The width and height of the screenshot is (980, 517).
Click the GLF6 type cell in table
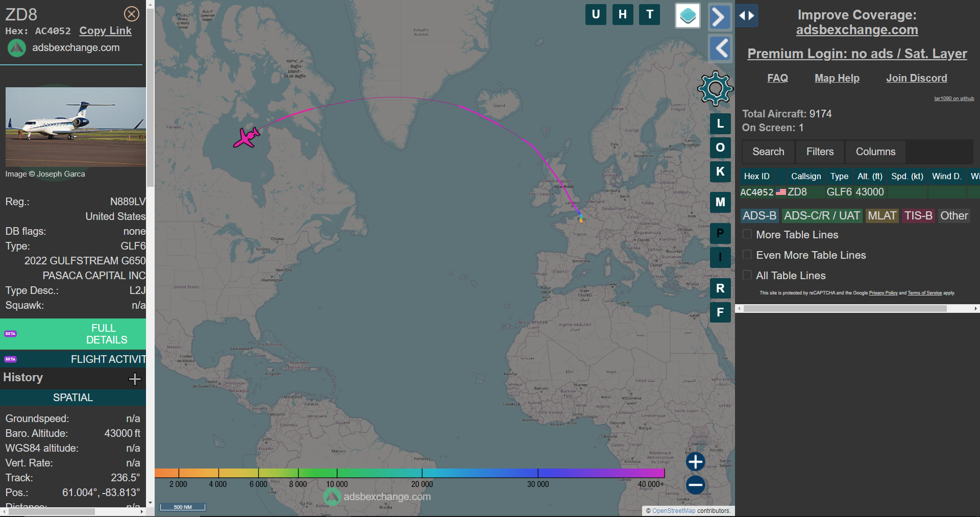(839, 192)
